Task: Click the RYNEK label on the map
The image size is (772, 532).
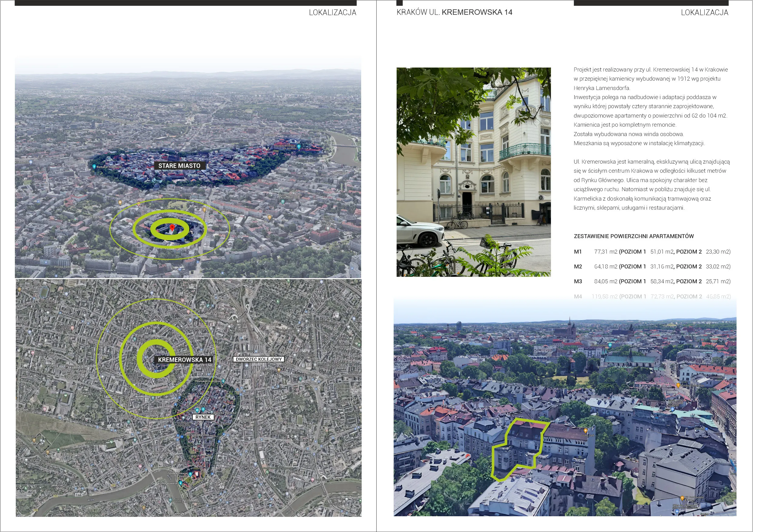Action: (203, 417)
